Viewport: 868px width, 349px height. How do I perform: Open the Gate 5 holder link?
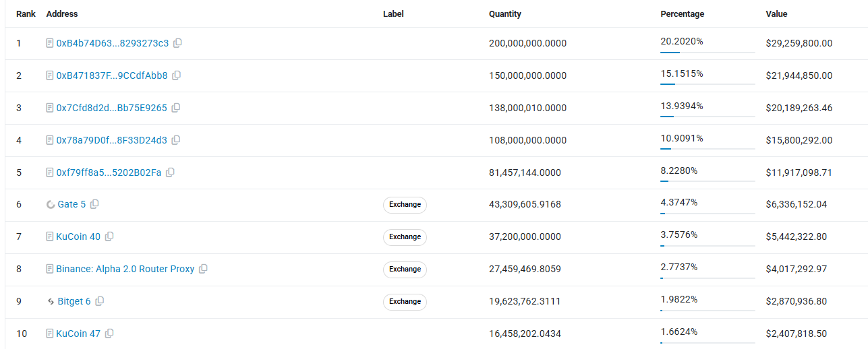(72, 204)
